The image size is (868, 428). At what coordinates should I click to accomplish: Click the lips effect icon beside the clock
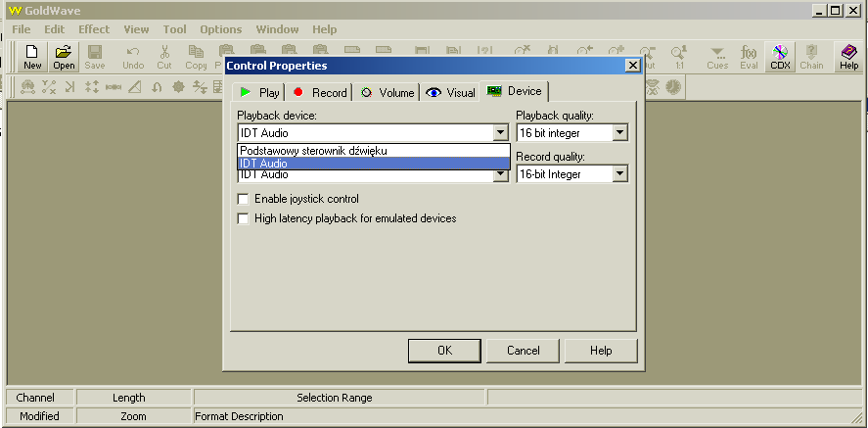pyautogui.click(x=654, y=87)
